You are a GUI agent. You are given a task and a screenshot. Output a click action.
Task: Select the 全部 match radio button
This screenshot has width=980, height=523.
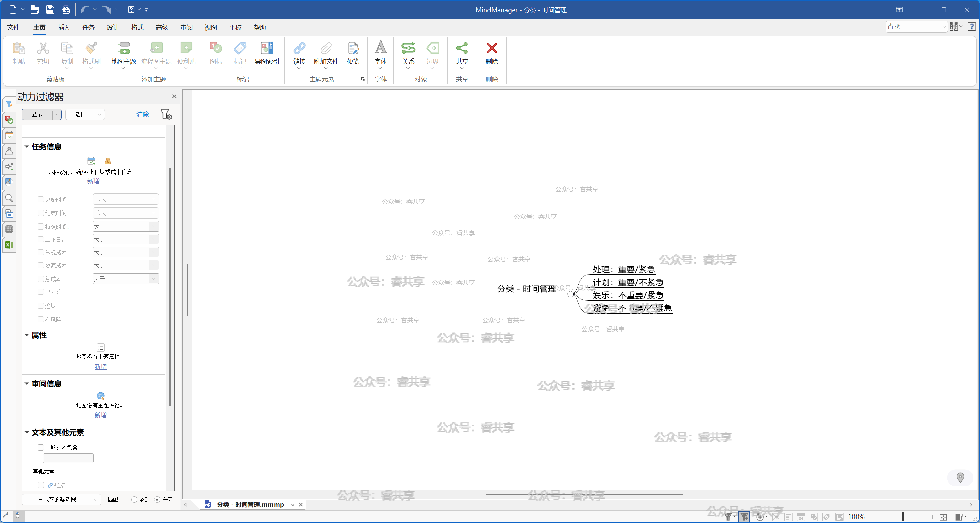click(x=134, y=500)
